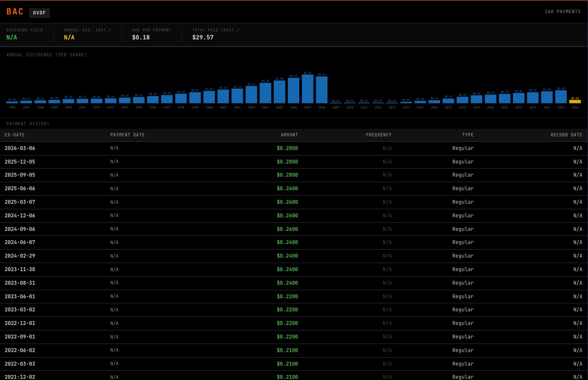Screen dimensions: 588x380
Task: Click the 1997 bar in the dividends chart
Action: 167,99
